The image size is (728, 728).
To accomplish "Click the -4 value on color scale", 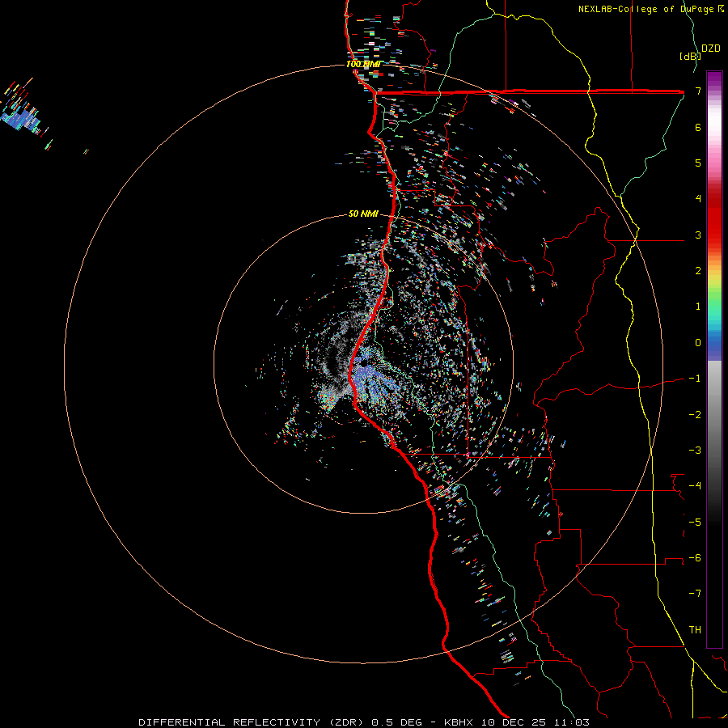I will (x=695, y=486).
